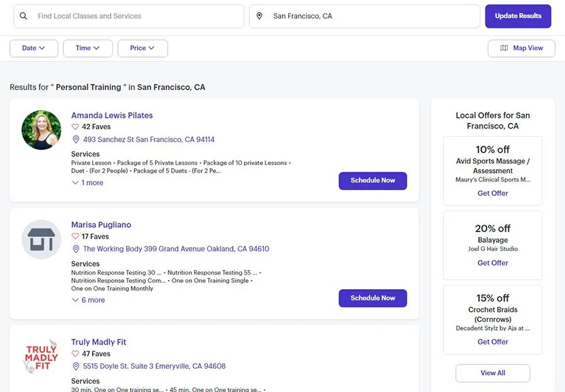Click Local Offers for San Francisco heading
The width and height of the screenshot is (565, 392).
[493, 120]
